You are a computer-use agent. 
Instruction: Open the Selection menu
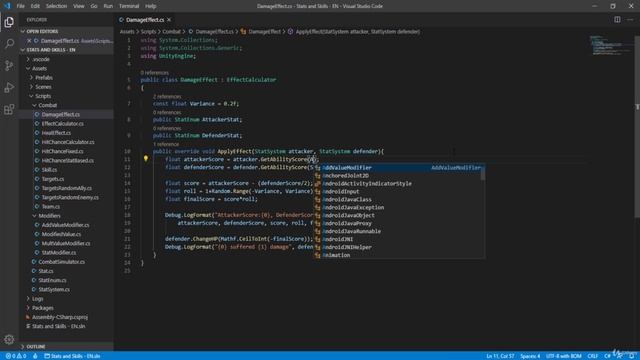coord(56,6)
